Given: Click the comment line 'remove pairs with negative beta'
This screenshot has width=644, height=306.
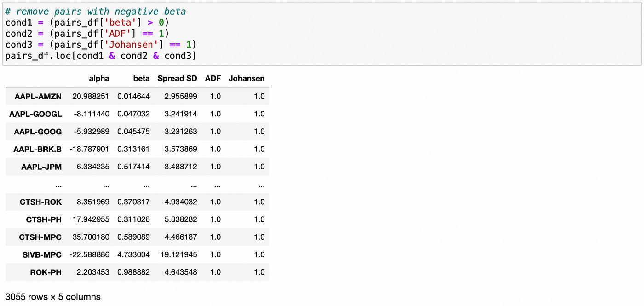Looking at the screenshot, I should click(96, 11).
